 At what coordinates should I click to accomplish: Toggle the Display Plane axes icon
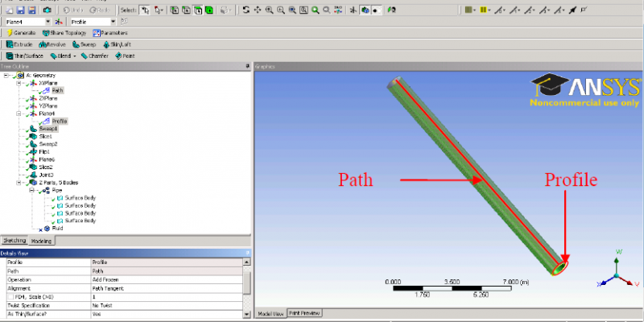tap(353, 10)
